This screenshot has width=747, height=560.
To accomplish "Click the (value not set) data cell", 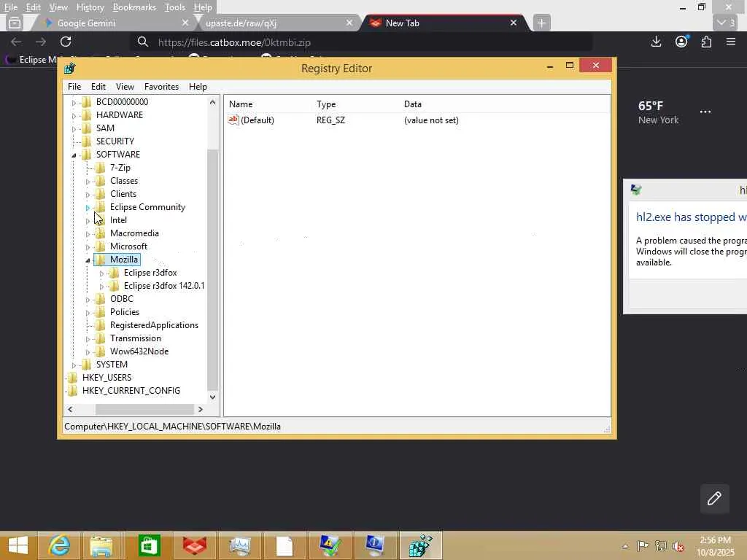I will click(431, 120).
